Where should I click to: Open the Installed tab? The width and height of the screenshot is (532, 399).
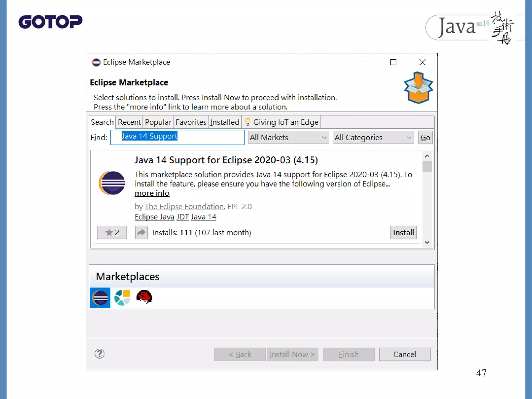pos(225,122)
